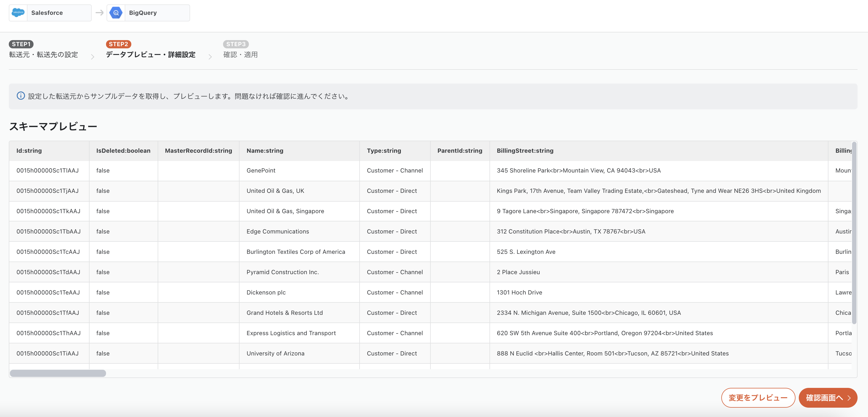Click the horizontal scrollbar under the table
The image size is (868, 417).
click(58, 373)
